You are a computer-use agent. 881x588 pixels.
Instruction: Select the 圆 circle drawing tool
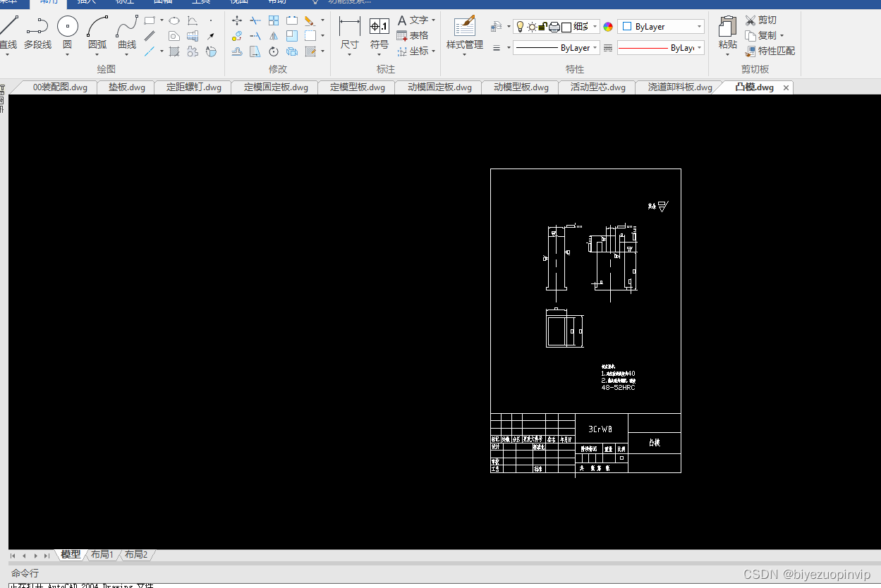[x=67, y=33]
